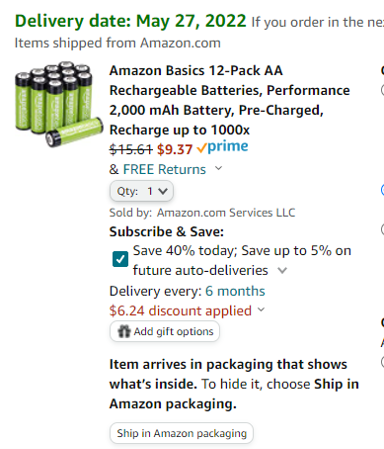Click the gift box icon
This screenshot has height=449, width=384.
[124, 331]
